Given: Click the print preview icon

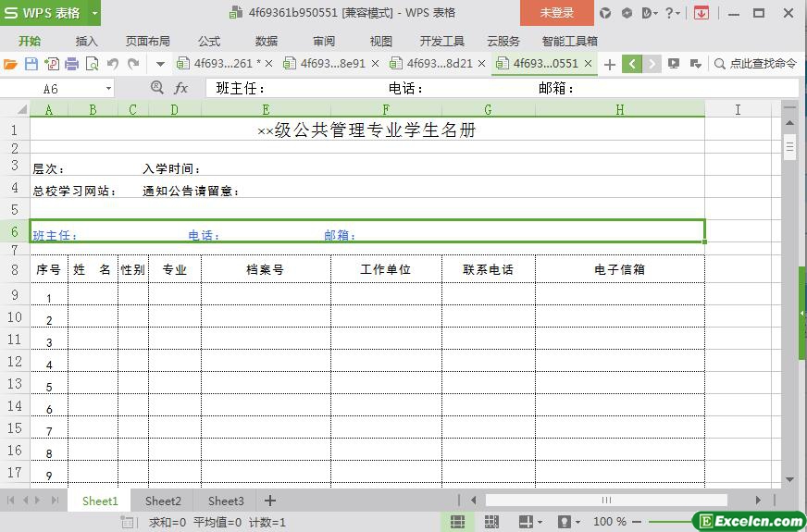Looking at the screenshot, I should coord(92,64).
